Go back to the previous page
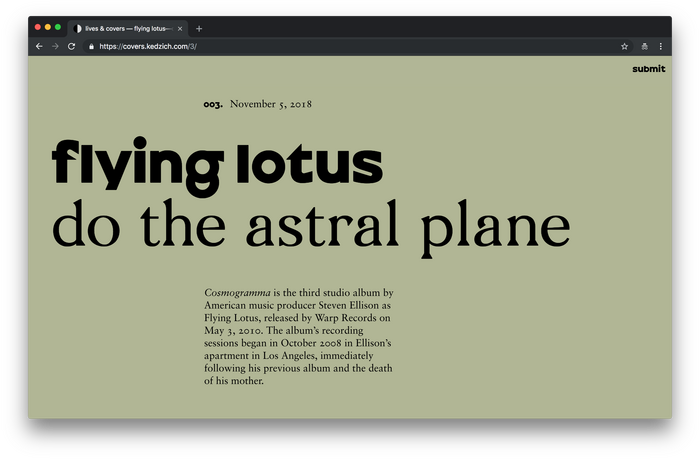 39,46
